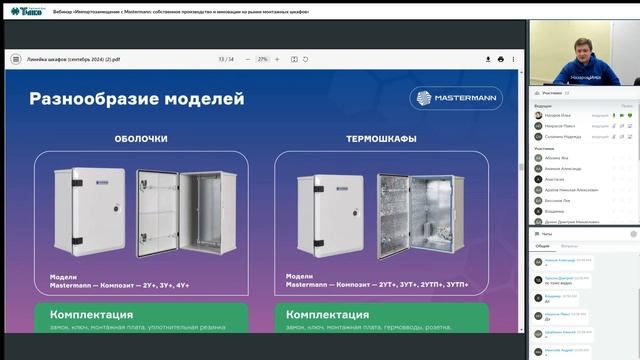The height and width of the screenshot is (360, 640).
Task: Click Назаров Илья avatar in presenters list
Action: click(538, 116)
